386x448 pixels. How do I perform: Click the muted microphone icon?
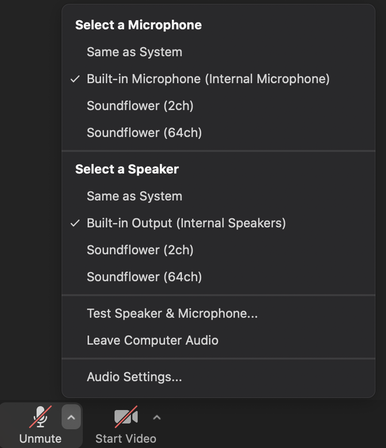[x=40, y=417]
